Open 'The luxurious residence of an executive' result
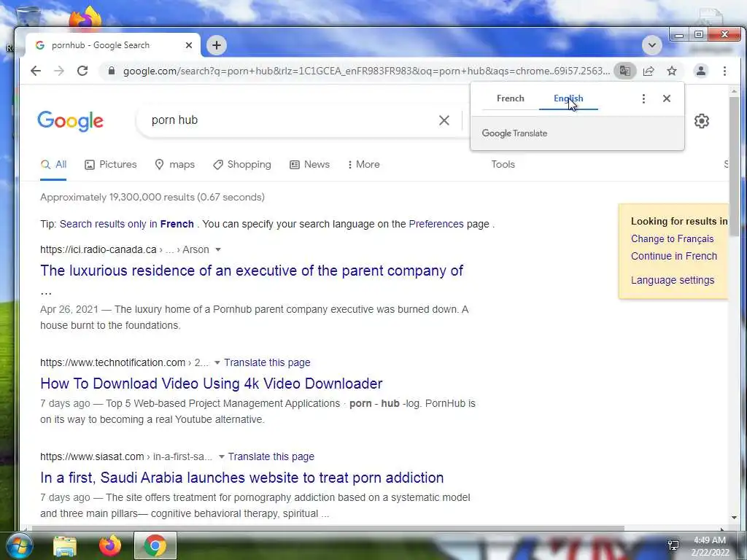The height and width of the screenshot is (560, 747). pos(252,271)
